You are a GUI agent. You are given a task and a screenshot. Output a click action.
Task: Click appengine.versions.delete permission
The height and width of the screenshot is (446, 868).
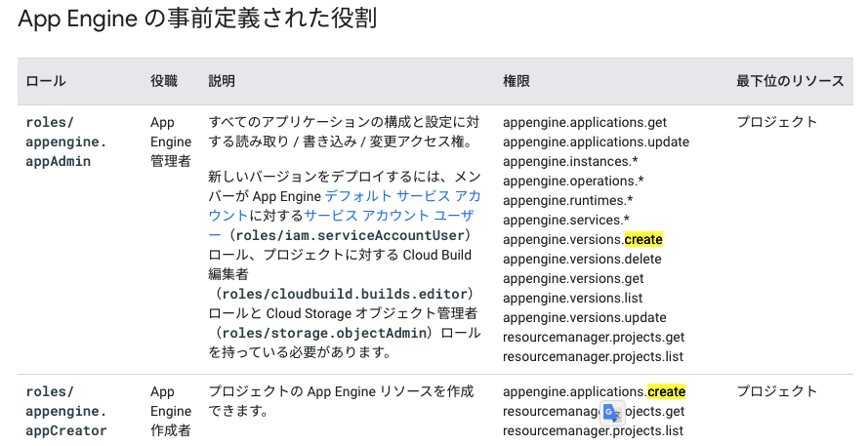point(582,259)
